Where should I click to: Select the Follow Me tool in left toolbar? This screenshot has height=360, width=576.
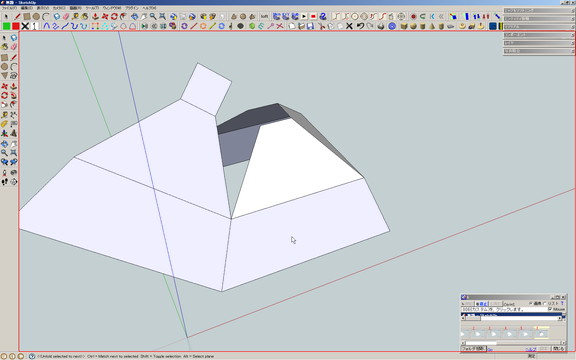(x=14, y=96)
